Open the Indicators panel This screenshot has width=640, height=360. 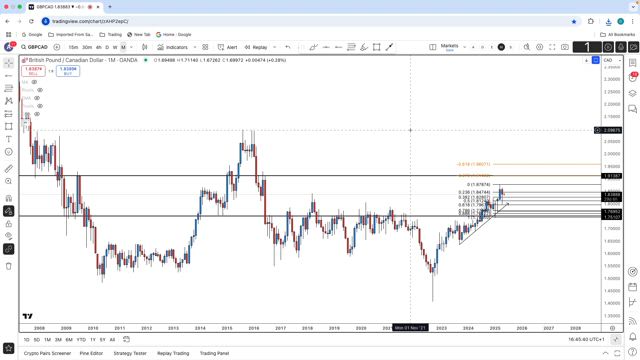click(172, 47)
